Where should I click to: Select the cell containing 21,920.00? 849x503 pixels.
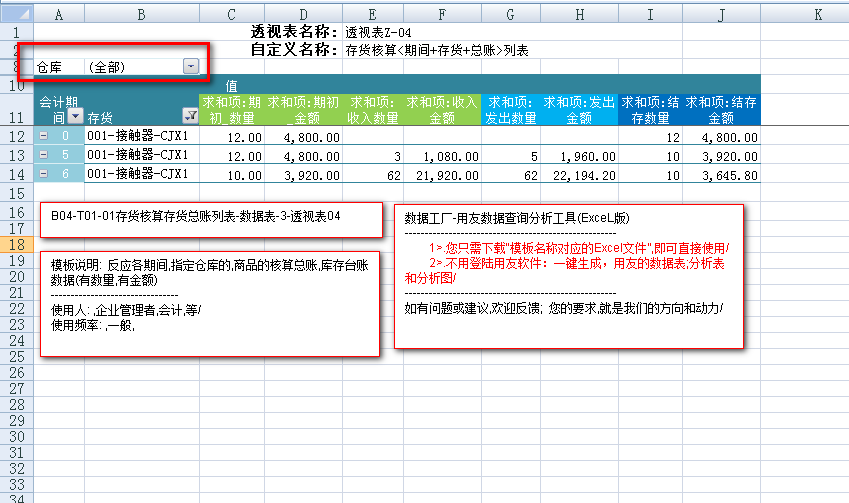(x=442, y=174)
